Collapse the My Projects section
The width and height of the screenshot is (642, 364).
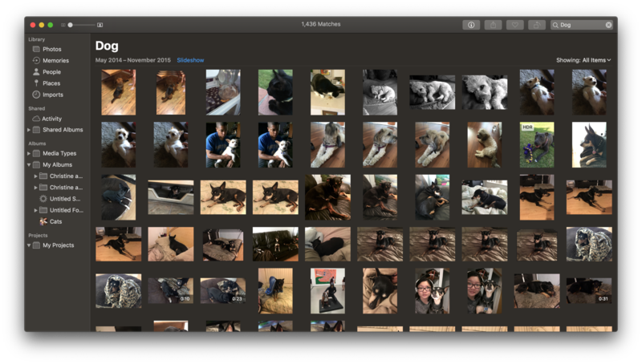point(29,245)
